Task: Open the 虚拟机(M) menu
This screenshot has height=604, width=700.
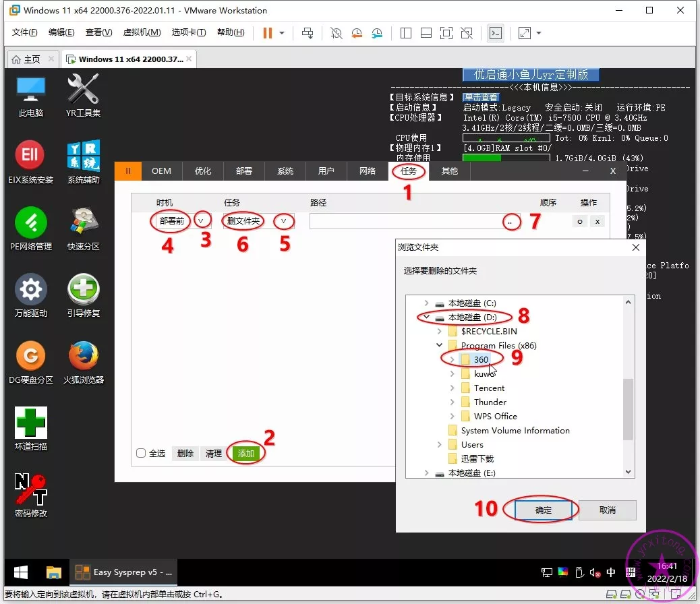Action: point(142,32)
